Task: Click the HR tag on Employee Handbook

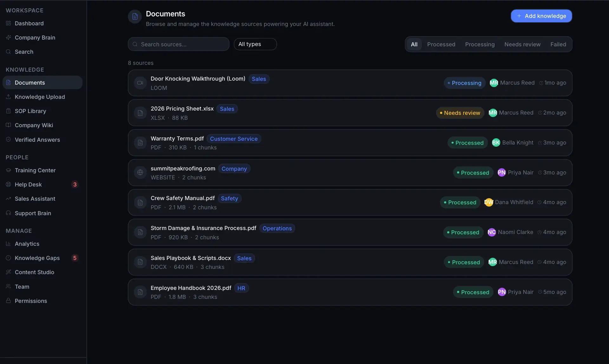Action: (241, 288)
